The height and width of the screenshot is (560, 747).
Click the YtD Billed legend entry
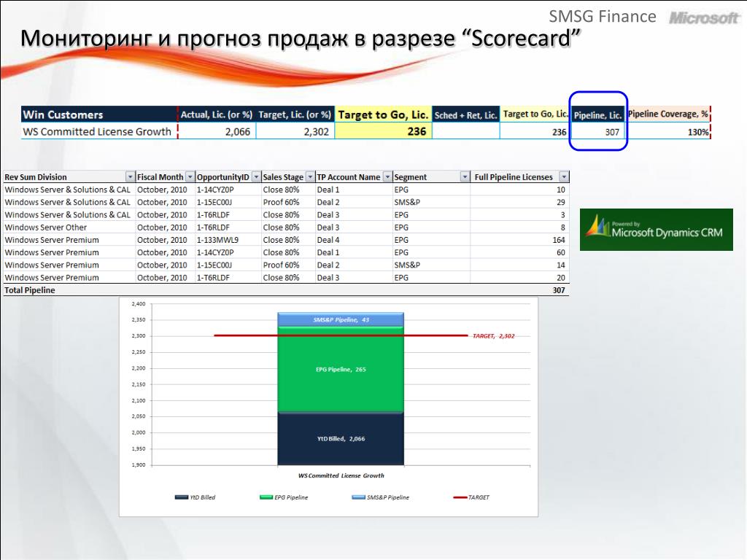(196, 497)
